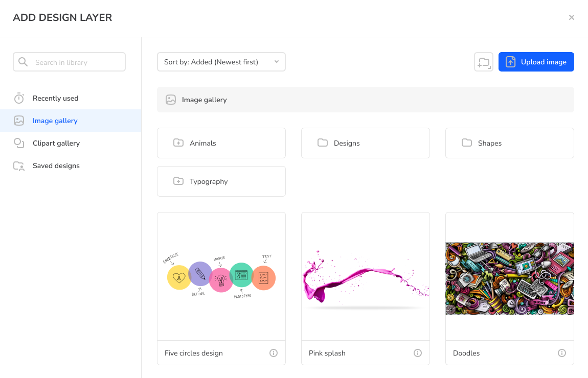Click the sort dropdown chevron arrow
588x378 pixels.
click(277, 62)
